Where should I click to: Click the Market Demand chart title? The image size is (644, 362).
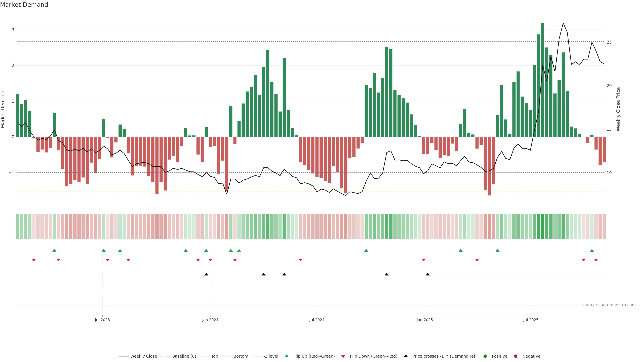pos(24,5)
